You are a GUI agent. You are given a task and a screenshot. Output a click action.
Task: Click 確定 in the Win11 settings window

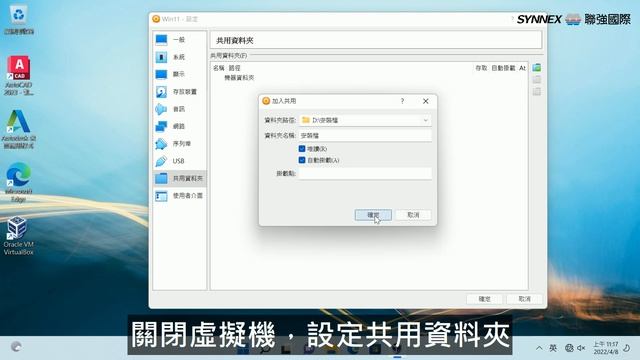484,299
